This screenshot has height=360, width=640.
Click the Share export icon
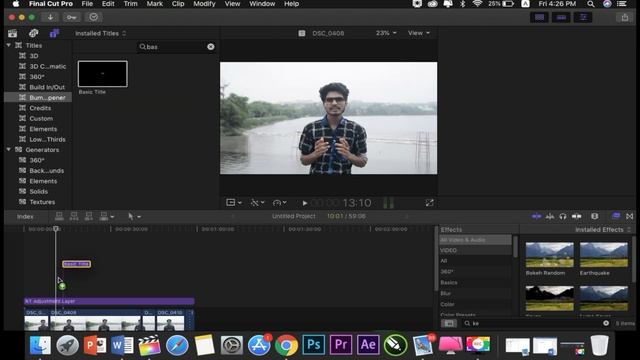point(625,17)
